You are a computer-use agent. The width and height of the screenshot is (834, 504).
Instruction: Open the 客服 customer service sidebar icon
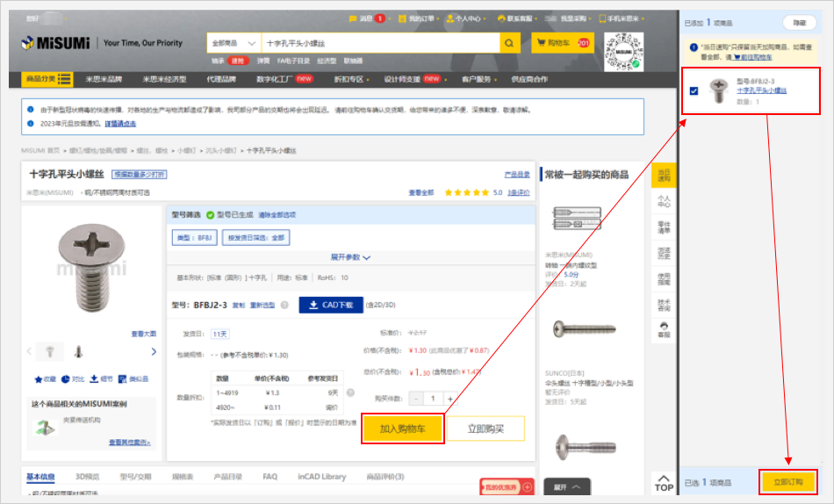[x=664, y=329]
